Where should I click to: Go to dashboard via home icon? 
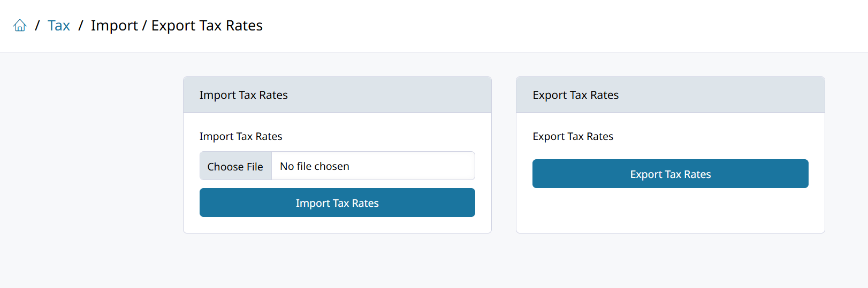tap(20, 25)
